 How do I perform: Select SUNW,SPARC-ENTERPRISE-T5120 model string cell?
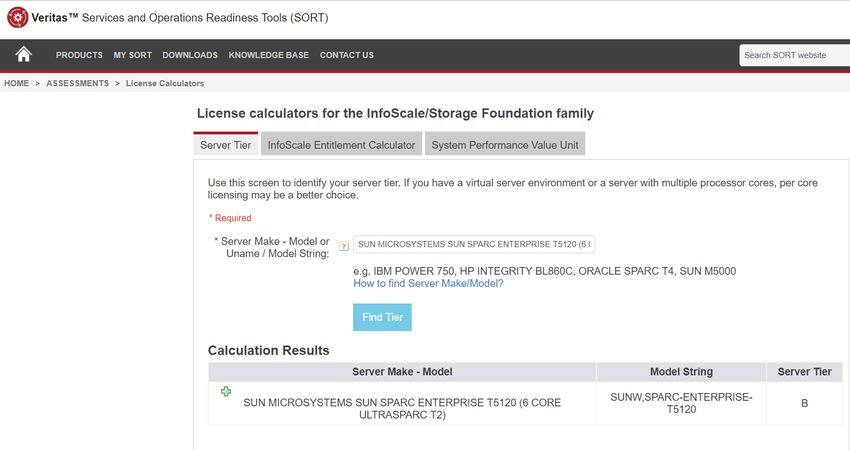click(x=681, y=403)
